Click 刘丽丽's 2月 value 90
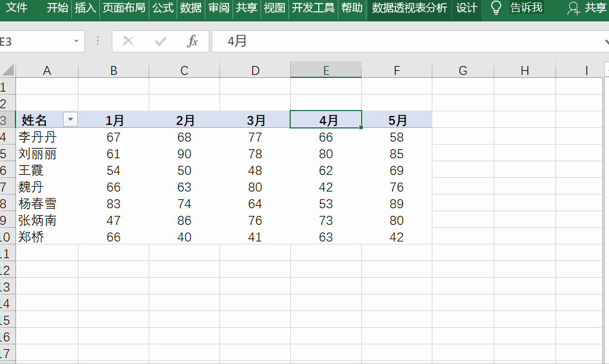 (x=184, y=153)
